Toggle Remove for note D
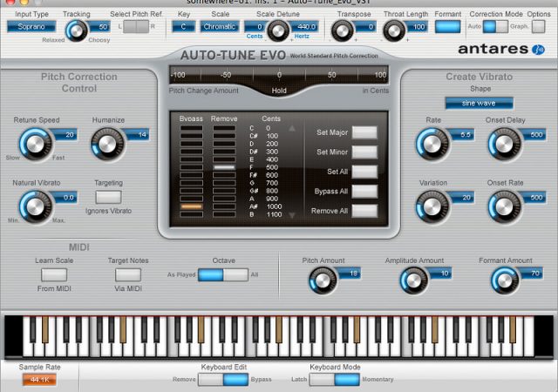The width and height of the screenshot is (558, 392). point(224,144)
